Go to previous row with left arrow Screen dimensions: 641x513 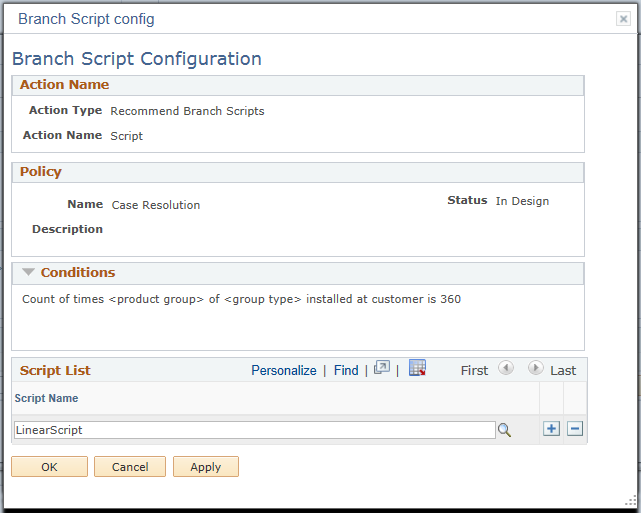[506, 368]
